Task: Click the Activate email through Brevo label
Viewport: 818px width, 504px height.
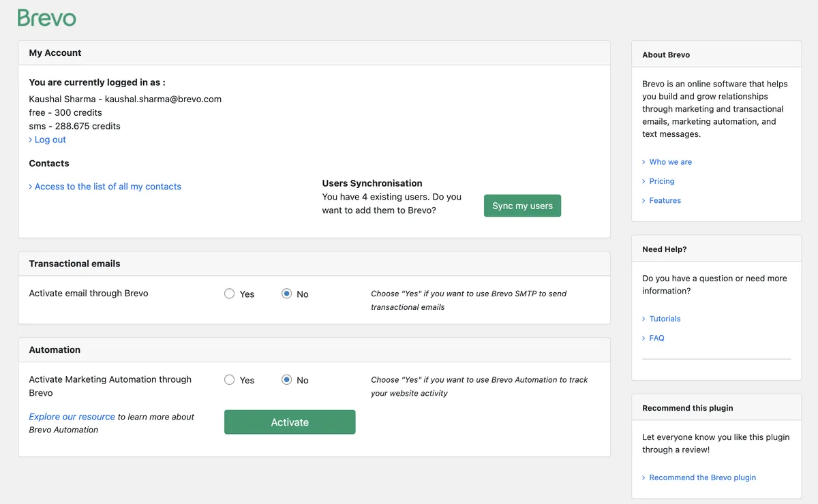Action: [x=89, y=294]
